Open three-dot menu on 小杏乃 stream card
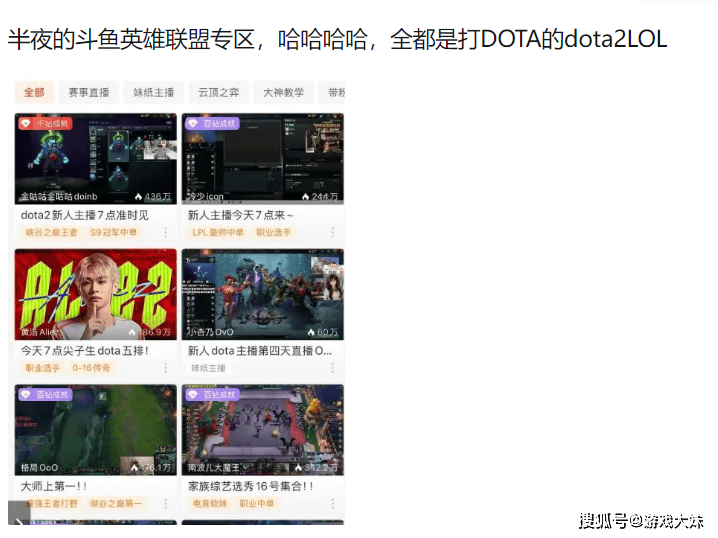 coord(333,368)
